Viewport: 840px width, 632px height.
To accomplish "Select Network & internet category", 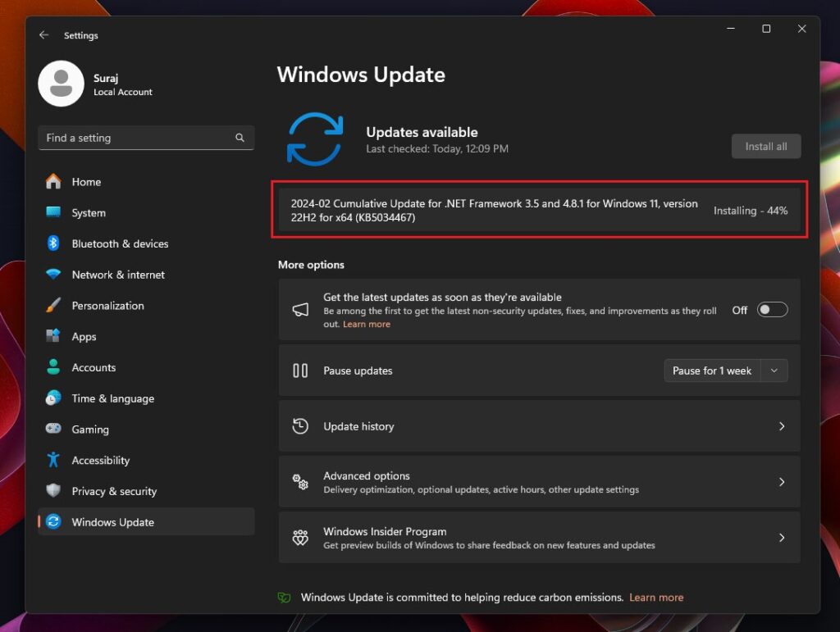I will (146, 275).
